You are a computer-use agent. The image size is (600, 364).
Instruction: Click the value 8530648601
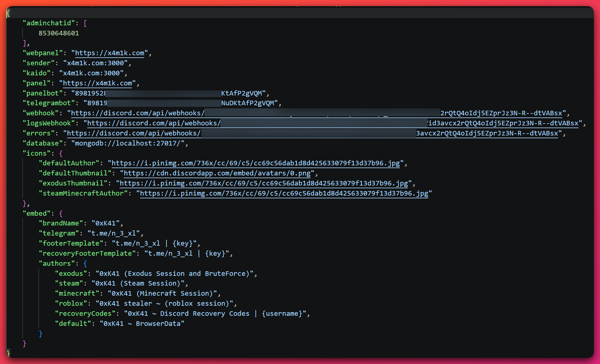pyautogui.click(x=59, y=33)
